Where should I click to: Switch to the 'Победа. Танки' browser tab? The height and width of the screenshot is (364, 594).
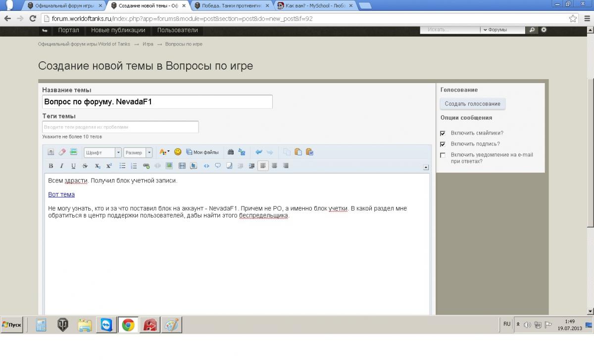coord(231,6)
